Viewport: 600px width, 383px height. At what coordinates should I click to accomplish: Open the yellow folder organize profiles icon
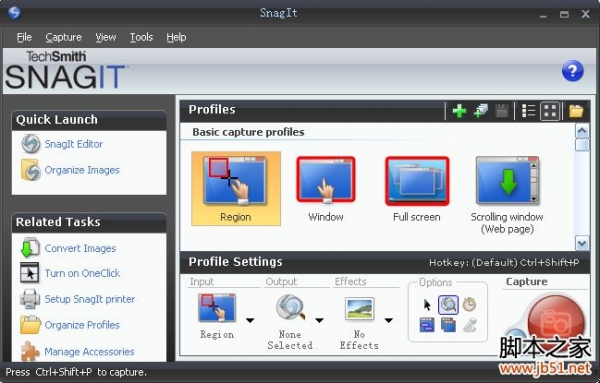pyautogui.click(x=576, y=111)
